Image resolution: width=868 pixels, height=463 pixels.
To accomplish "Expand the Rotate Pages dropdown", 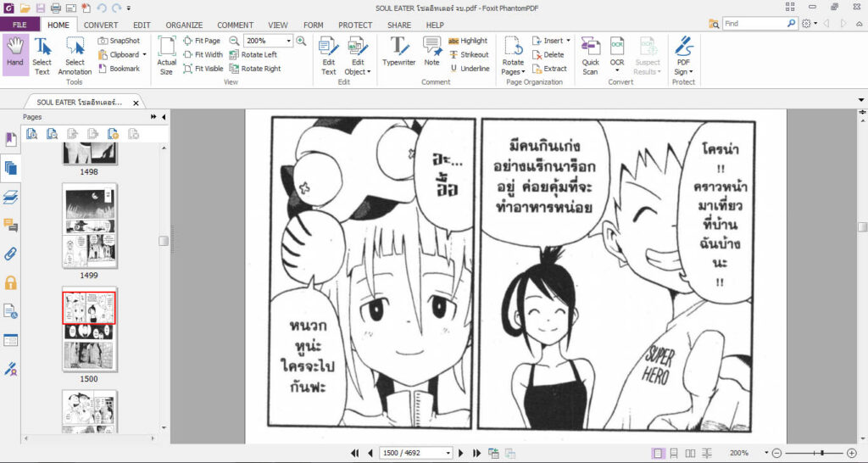I will click(523, 72).
